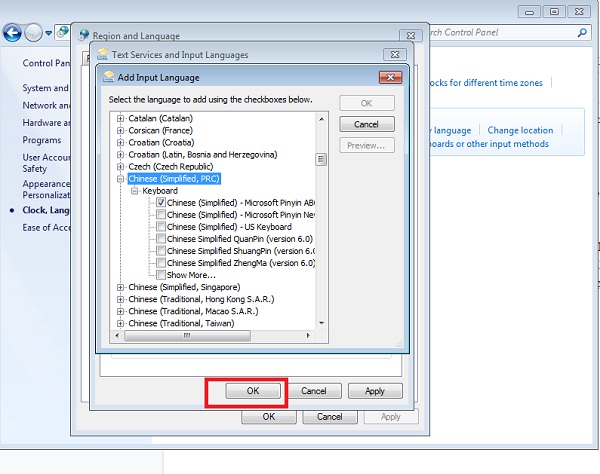Click Cancel in Region and Language window
Screen dimensions: 600x474
[330, 417]
